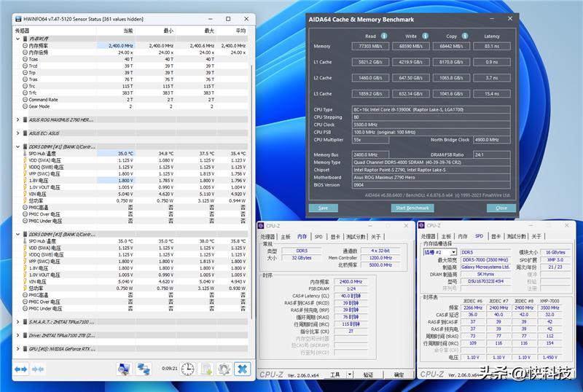Click 验证 button in left CPU-Z window
The width and height of the screenshot is (583, 392).
[368, 375]
